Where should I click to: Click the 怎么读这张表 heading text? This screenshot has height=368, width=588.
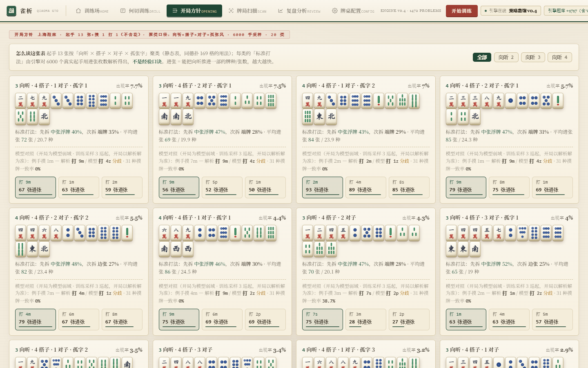(x=31, y=54)
